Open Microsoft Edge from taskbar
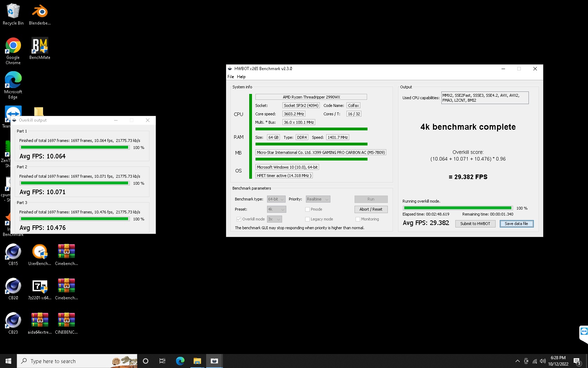Screen dimensions: 588x368 [x=180, y=361]
